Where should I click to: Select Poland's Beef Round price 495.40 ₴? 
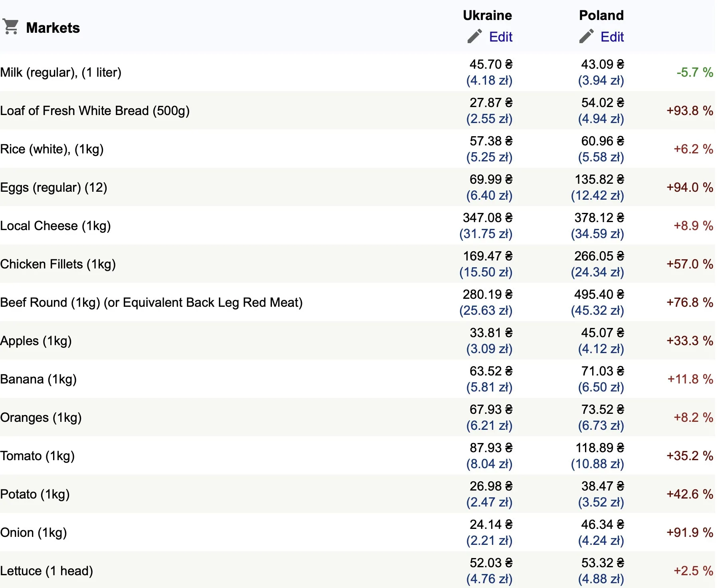tap(599, 294)
